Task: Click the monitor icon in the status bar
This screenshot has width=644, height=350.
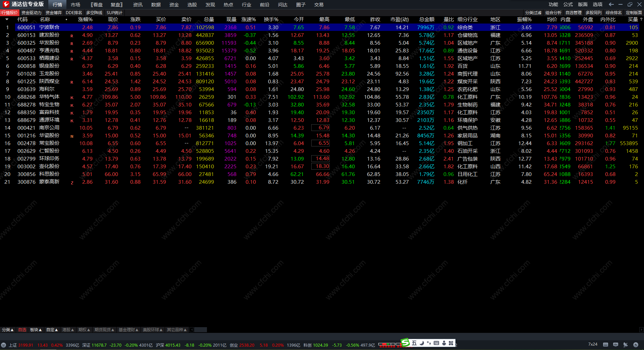Action: (x=615, y=345)
